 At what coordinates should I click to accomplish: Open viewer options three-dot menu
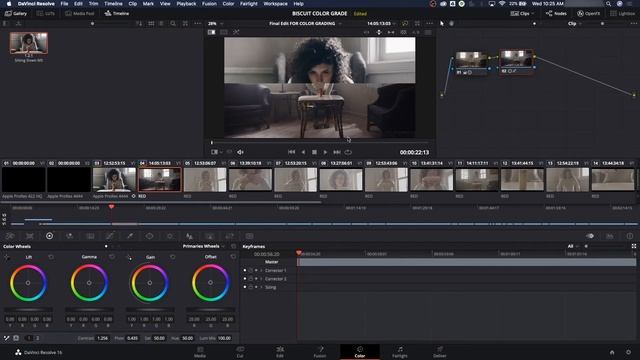click(x=429, y=24)
